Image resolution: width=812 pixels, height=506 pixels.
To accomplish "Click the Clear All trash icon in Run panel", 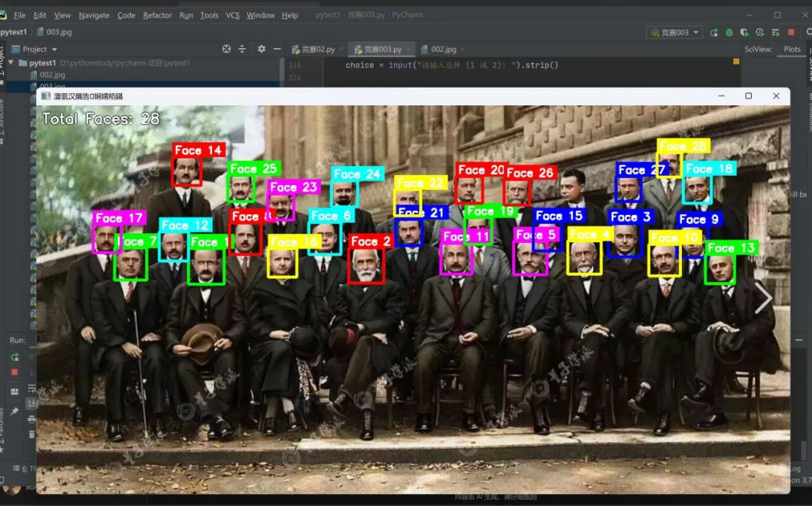I will coord(32,434).
